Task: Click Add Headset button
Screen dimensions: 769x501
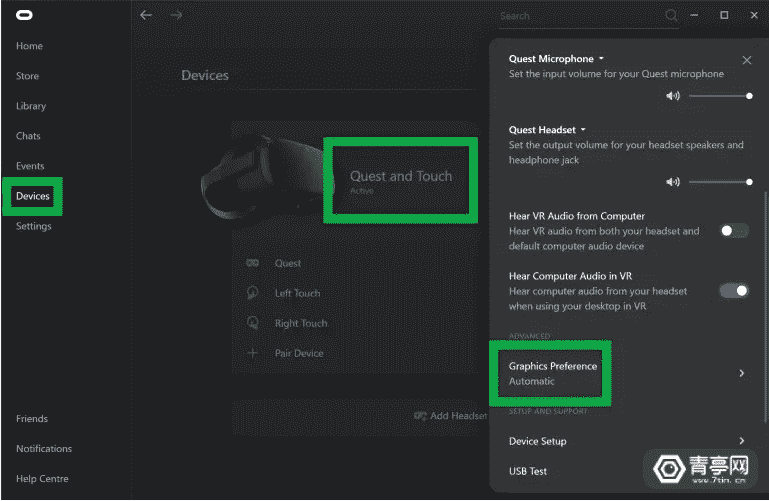Action: pos(451,416)
